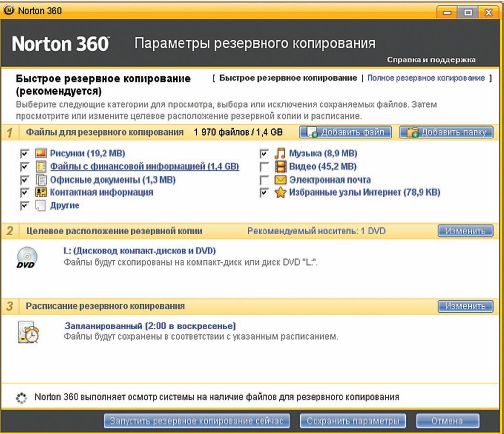The height and width of the screenshot is (434, 504).
Task: Click the spinning scan progress icon
Action: tap(21, 397)
